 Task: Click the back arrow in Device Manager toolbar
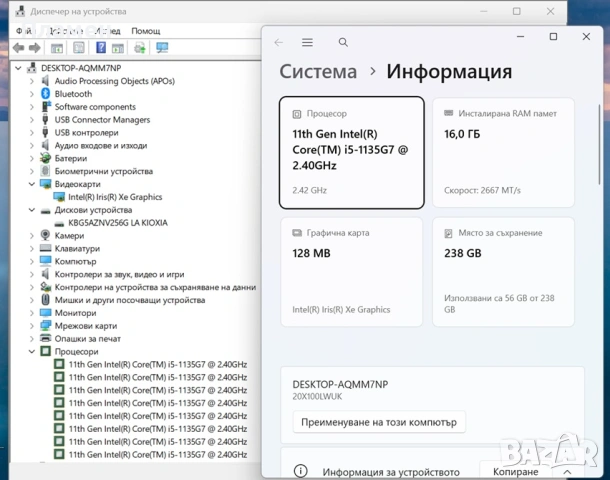[18, 48]
